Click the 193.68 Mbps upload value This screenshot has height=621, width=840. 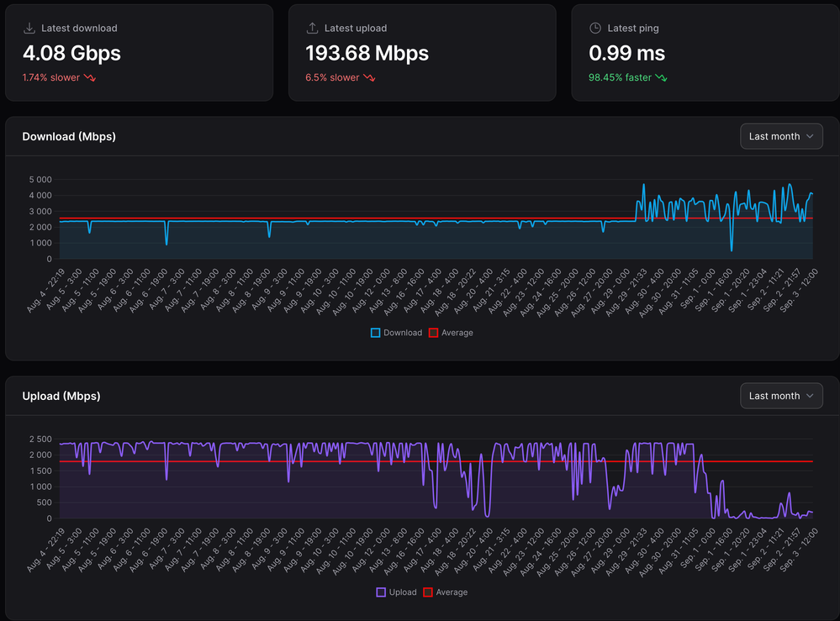click(367, 53)
